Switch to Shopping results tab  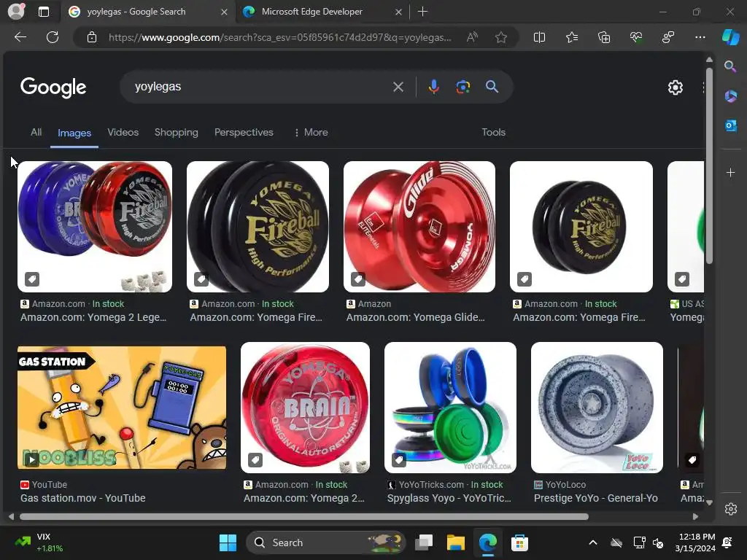tap(177, 133)
